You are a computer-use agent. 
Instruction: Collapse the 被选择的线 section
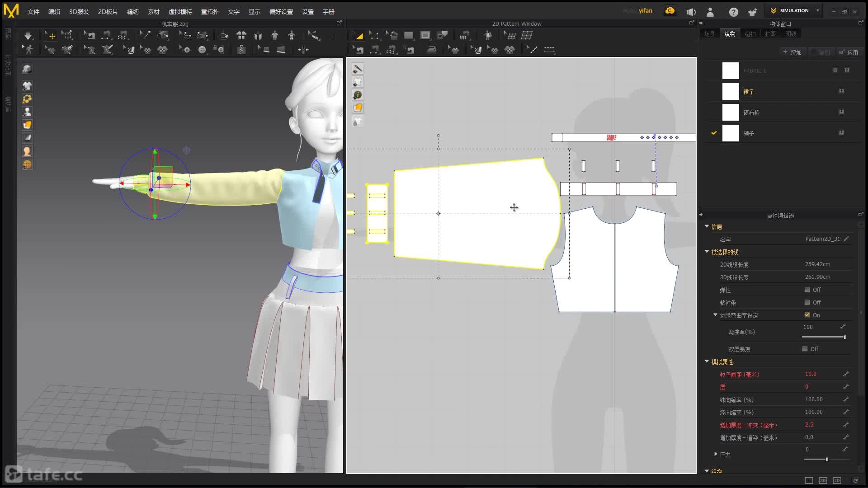(707, 252)
